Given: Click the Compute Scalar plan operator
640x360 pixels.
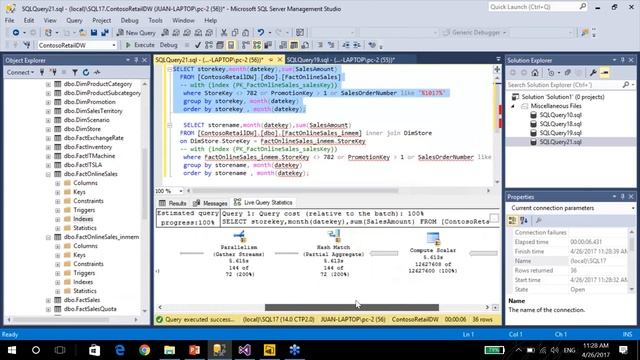Looking at the screenshot, I should pyautogui.click(x=433, y=253).
